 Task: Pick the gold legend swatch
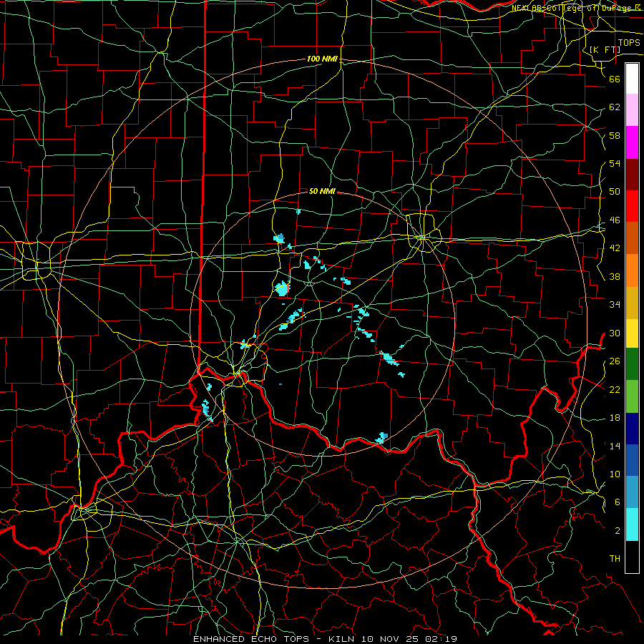(632, 303)
